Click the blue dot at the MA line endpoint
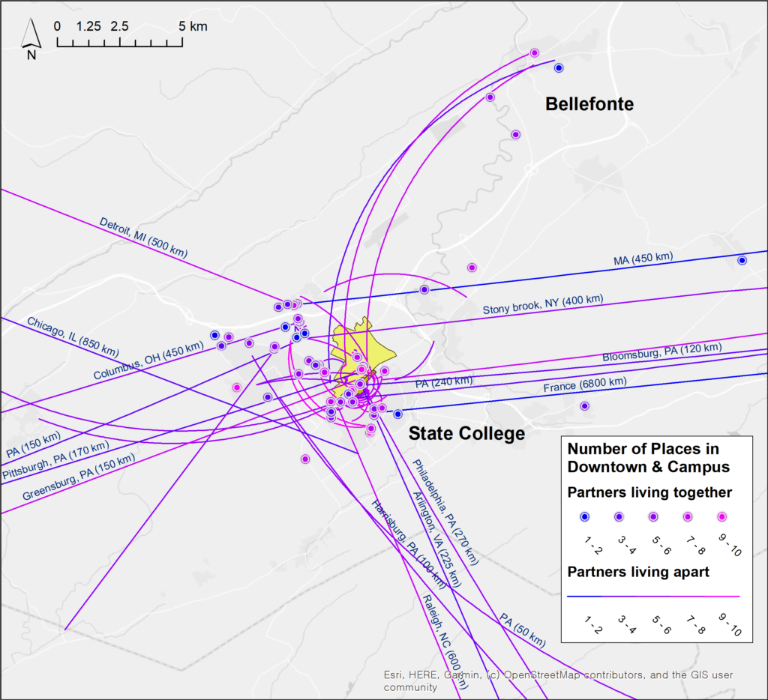768x700 pixels. [742, 260]
